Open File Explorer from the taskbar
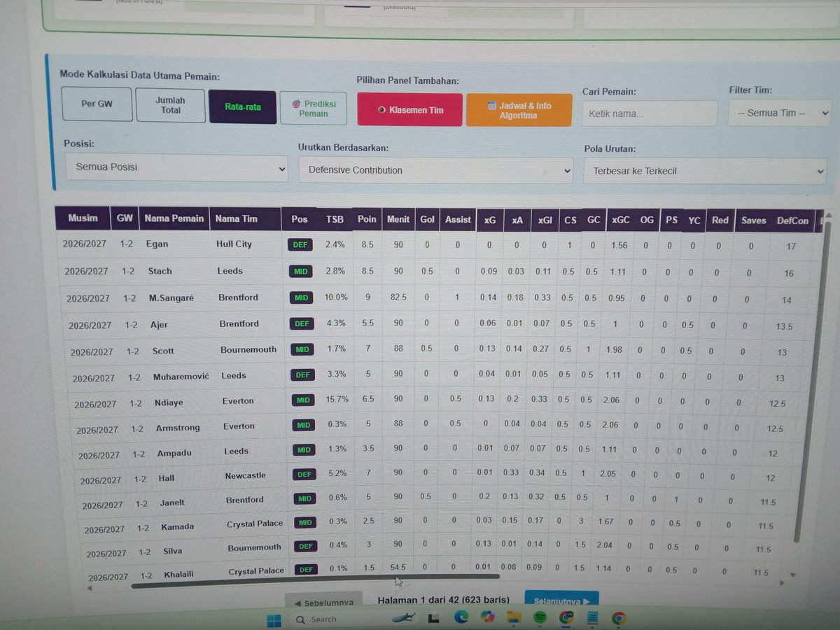The image size is (840, 630). tap(514, 617)
